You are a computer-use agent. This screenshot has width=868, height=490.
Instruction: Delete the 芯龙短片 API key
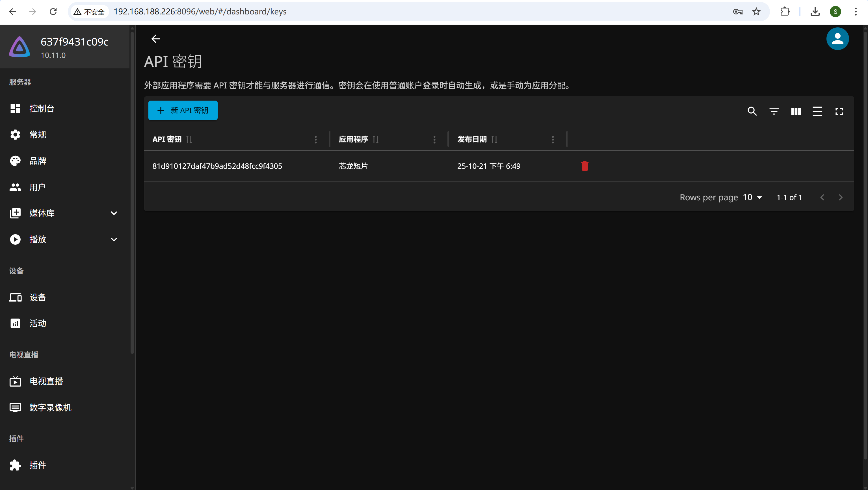click(585, 166)
